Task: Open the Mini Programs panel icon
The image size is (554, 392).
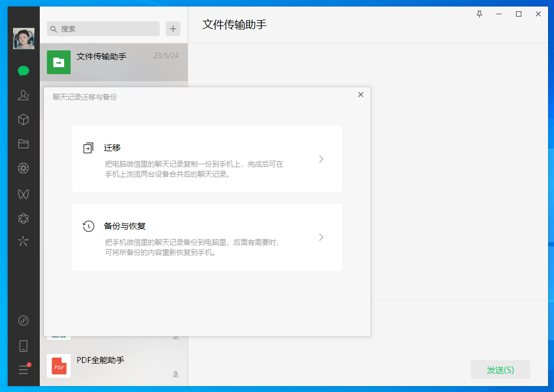Action: [x=23, y=218]
